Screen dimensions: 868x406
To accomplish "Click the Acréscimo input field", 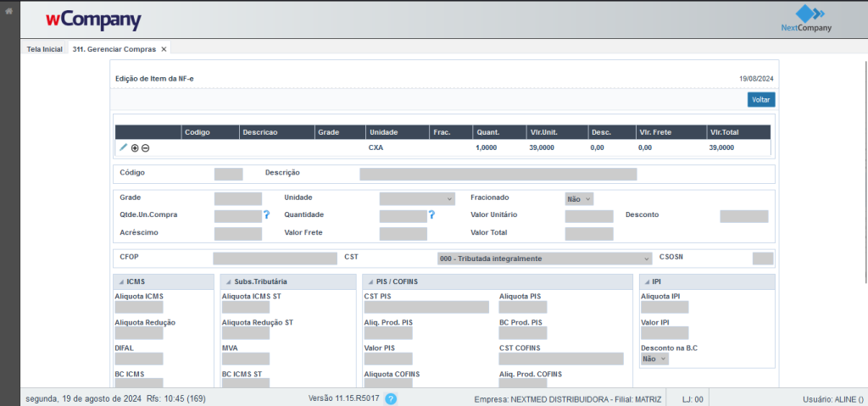I will [x=238, y=234].
